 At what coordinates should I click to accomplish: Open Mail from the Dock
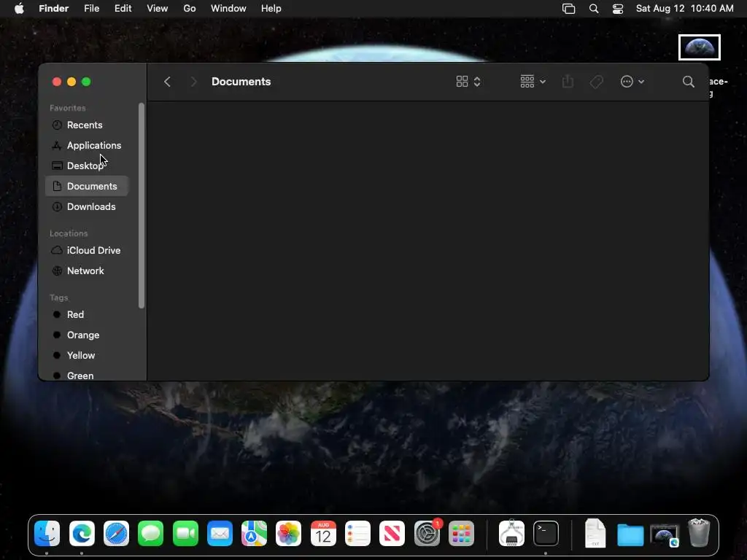point(220,533)
